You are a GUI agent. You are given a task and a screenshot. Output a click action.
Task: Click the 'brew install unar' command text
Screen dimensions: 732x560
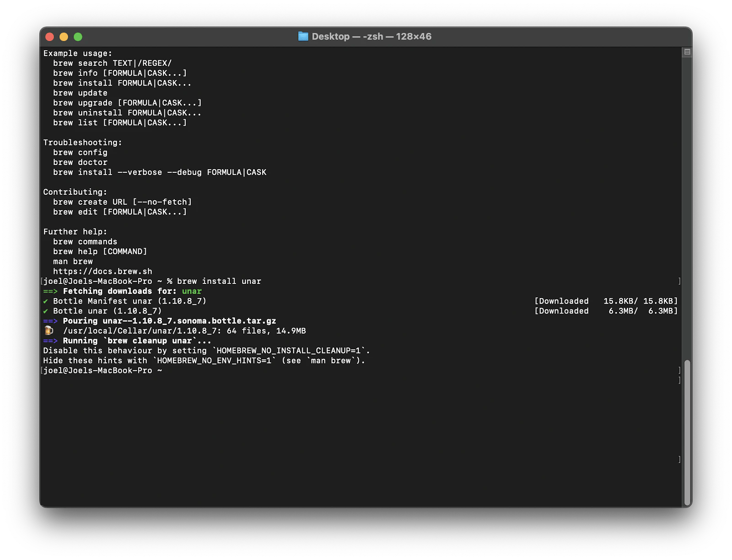click(219, 282)
